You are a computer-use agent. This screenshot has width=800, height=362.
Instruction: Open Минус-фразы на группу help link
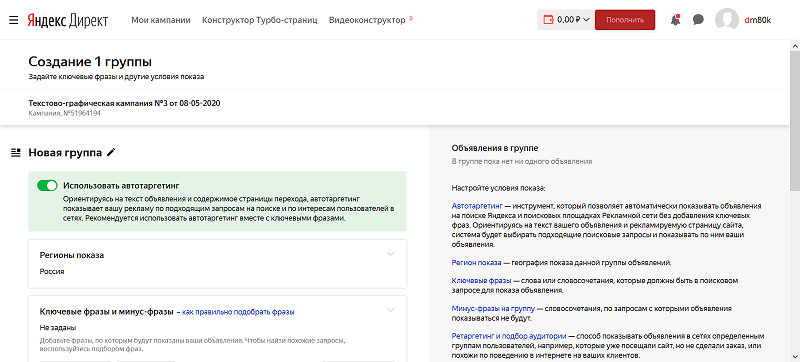493,308
